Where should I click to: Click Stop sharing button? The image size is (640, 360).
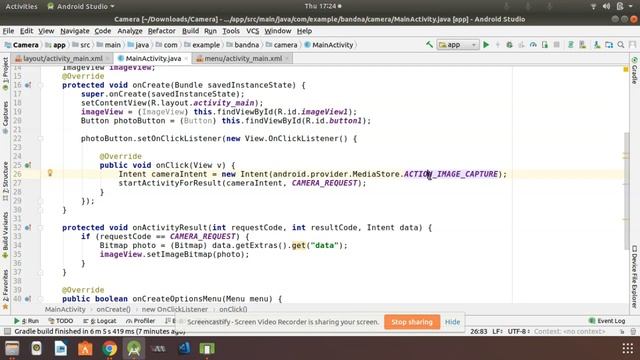click(x=412, y=322)
